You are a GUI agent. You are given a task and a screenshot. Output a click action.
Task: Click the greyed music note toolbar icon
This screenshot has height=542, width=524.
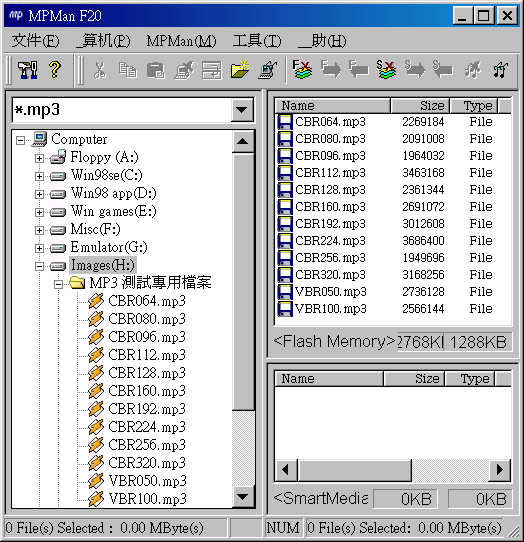pyautogui.click(x=473, y=70)
